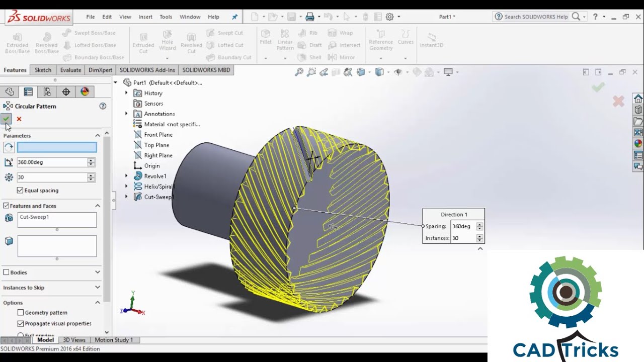Click the callout Spacing field showing 360deg
This screenshot has width=644, height=362.
tap(463, 226)
